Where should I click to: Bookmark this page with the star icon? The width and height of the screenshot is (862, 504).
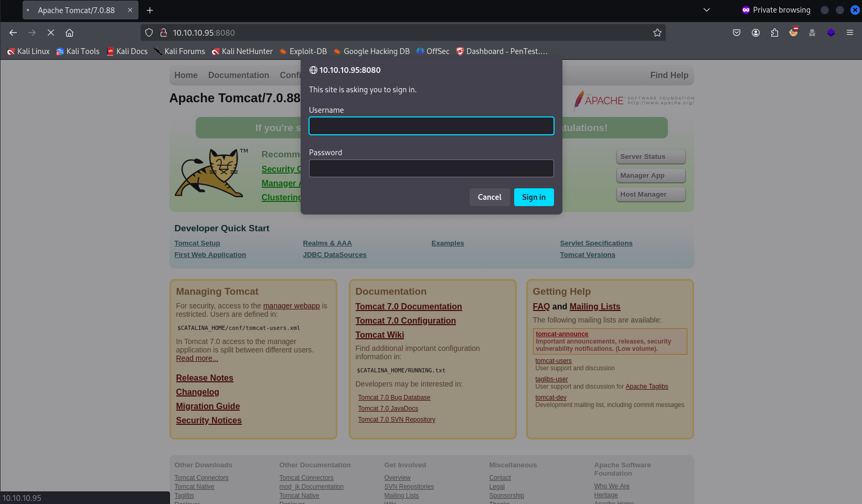pos(657,33)
